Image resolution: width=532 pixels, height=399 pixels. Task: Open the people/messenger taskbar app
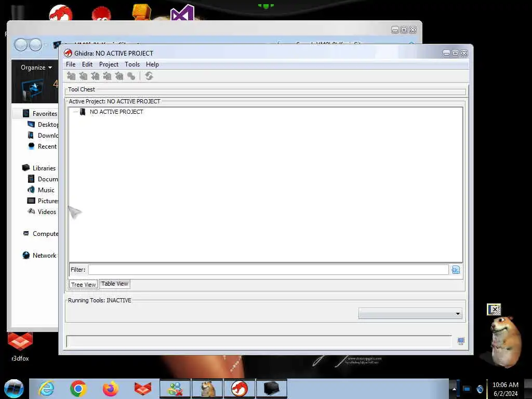175,389
